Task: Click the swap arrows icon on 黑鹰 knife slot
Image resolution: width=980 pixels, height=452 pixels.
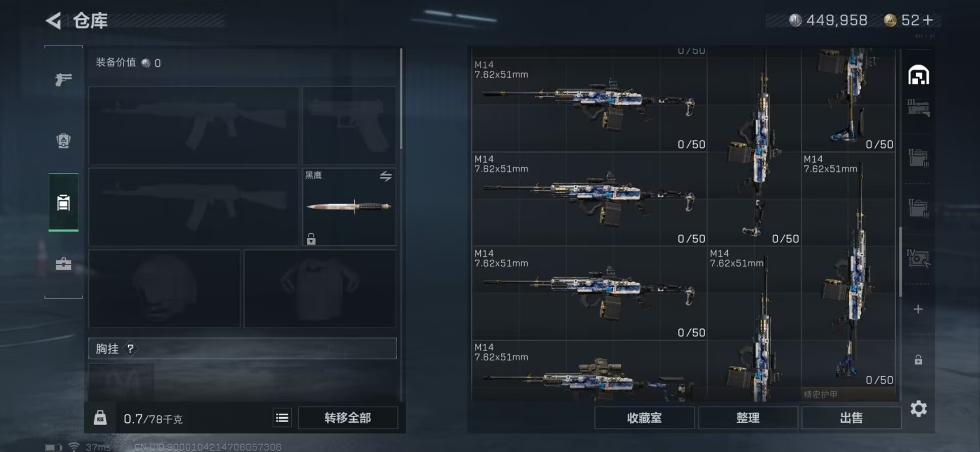Action: (x=386, y=177)
